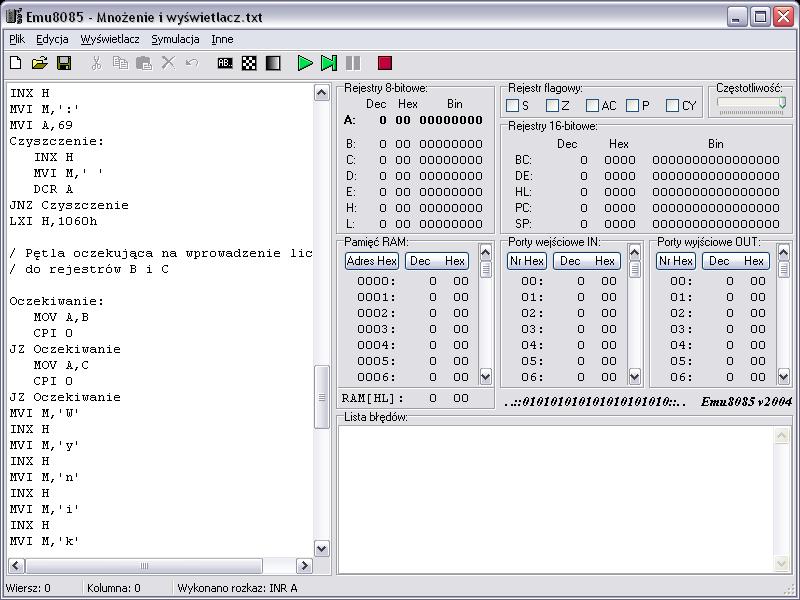Step through the program with the step icon
800x600 pixels.
pyautogui.click(x=329, y=63)
